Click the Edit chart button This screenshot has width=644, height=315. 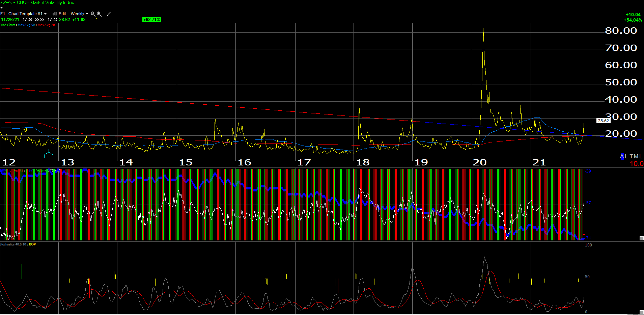click(62, 14)
